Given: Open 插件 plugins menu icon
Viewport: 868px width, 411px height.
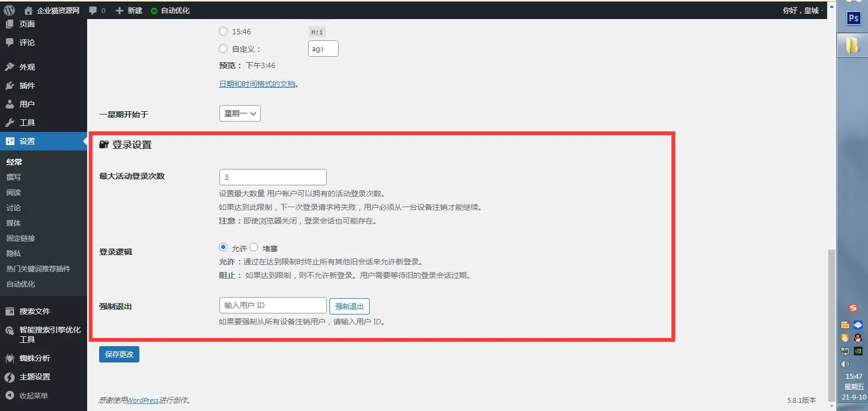Looking at the screenshot, I should [x=10, y=86].
